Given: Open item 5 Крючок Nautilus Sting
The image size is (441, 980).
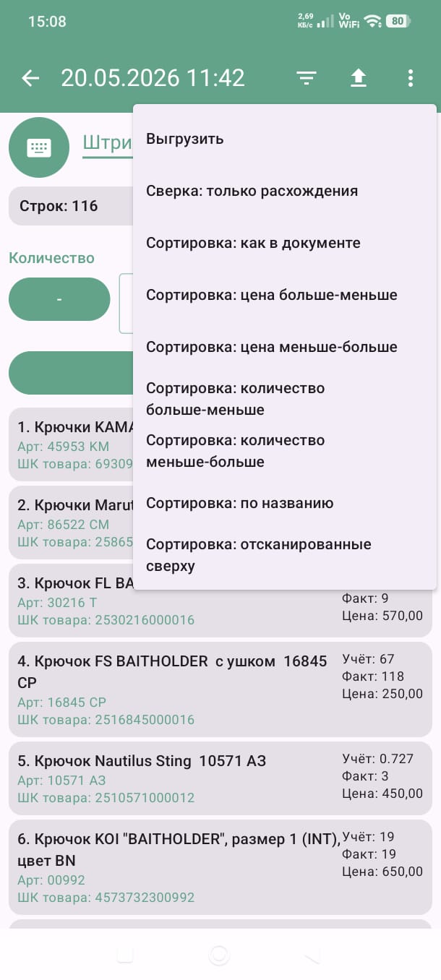Looking at the screenshot, I should click(x=220, y=778).
